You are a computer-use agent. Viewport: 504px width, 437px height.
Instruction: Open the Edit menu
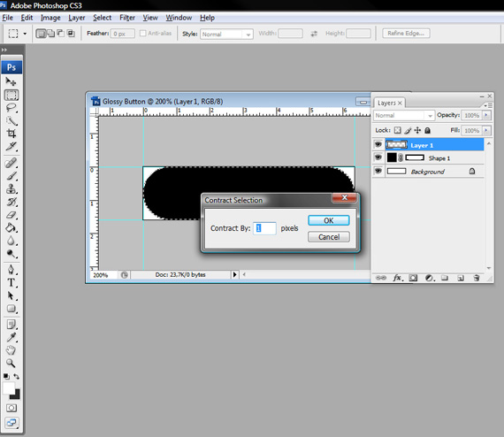(x=27, y=18)
